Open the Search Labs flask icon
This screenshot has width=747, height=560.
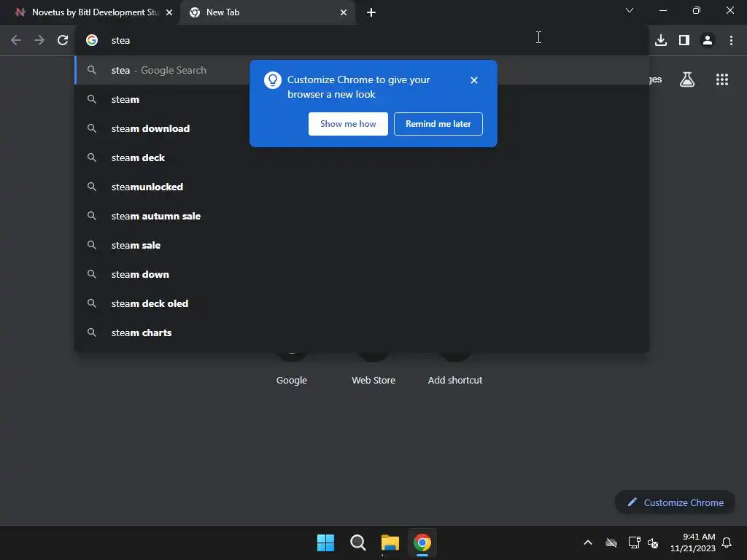(x=687, y=79)
